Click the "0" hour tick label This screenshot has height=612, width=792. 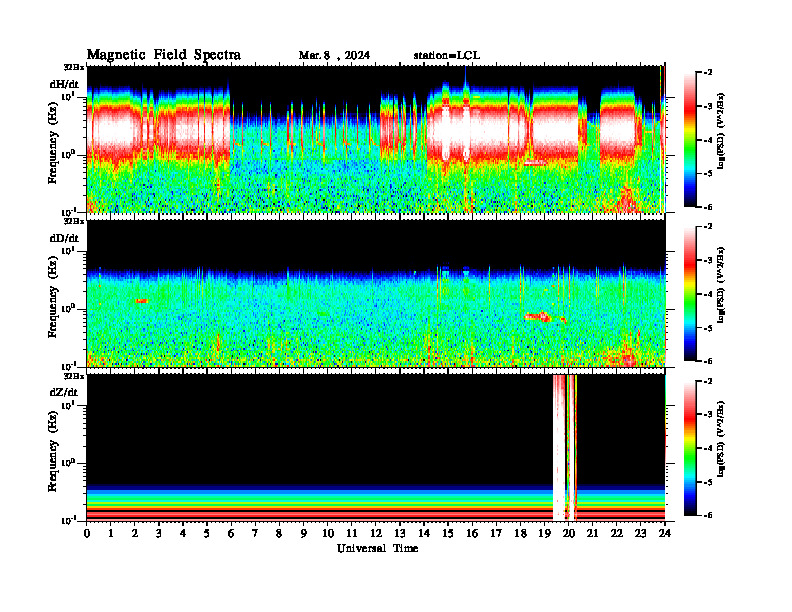coord(87,533)
